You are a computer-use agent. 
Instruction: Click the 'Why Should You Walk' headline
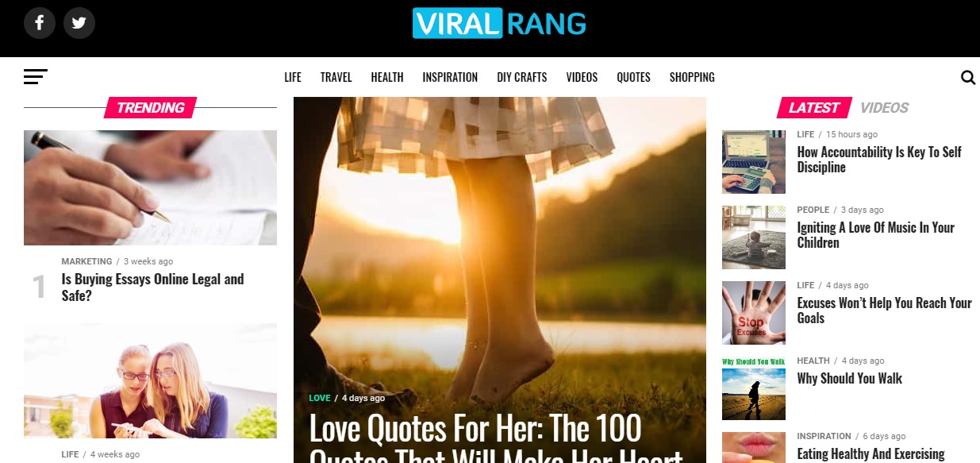coord(850,378)
